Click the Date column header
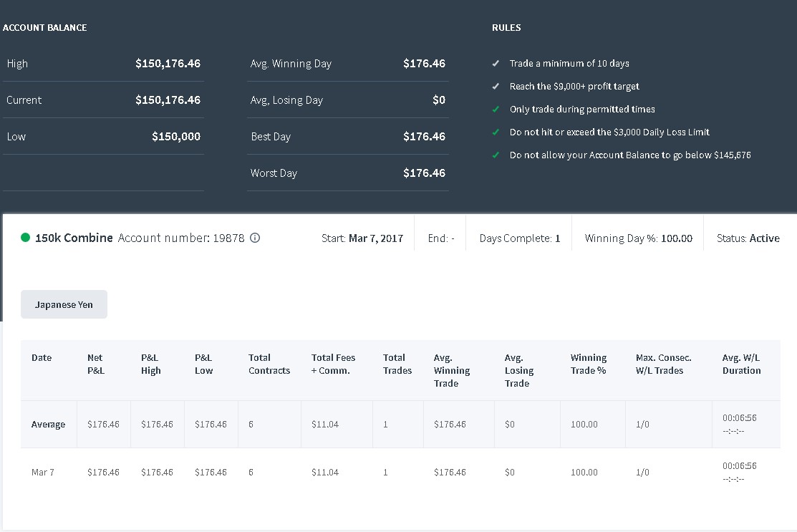797x532 pixels. click(42, 358)
